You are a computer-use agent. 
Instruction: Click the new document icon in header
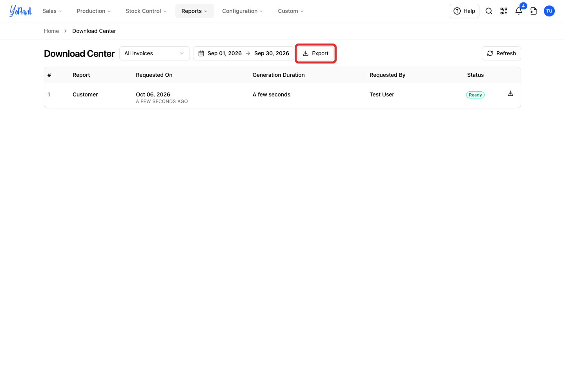[534, 11]
